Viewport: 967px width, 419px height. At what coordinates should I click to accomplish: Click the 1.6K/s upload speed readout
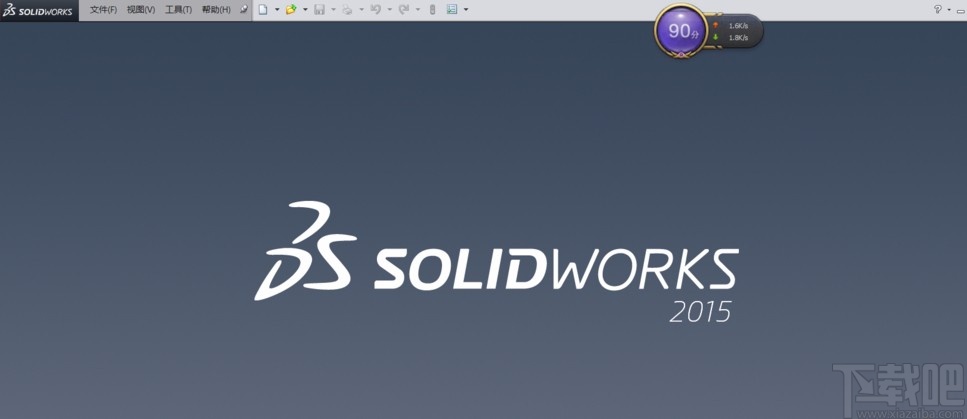point(738,26)
